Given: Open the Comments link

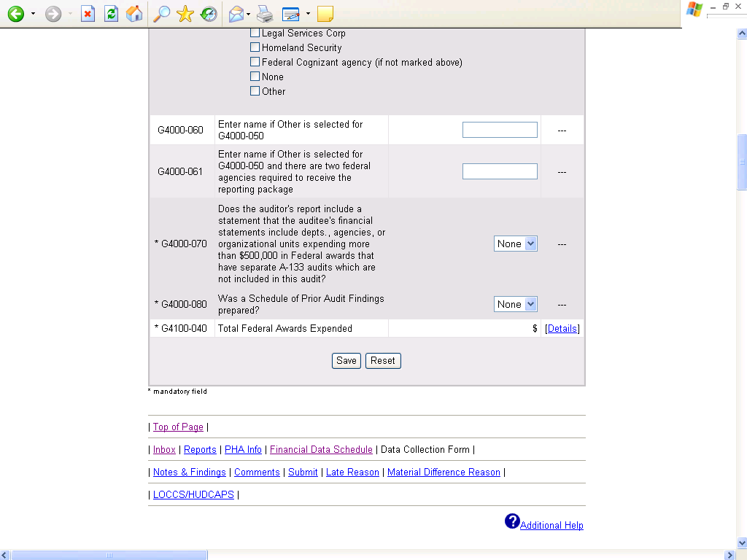Looking at the screenshot, I should [x=257, y=472].
